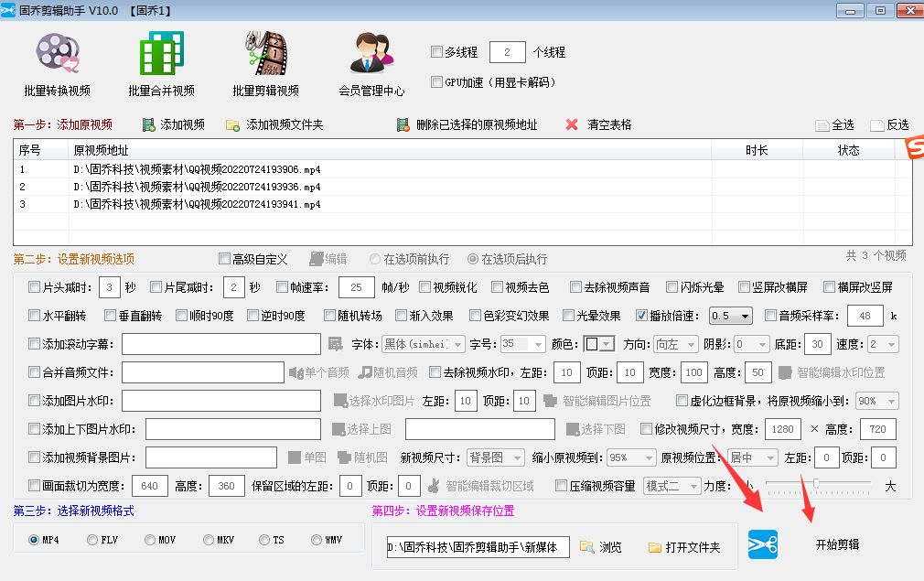924x581 pixels.
Task: Select the 批量转换视频 film reel icon
Action: tap(57, 55)
